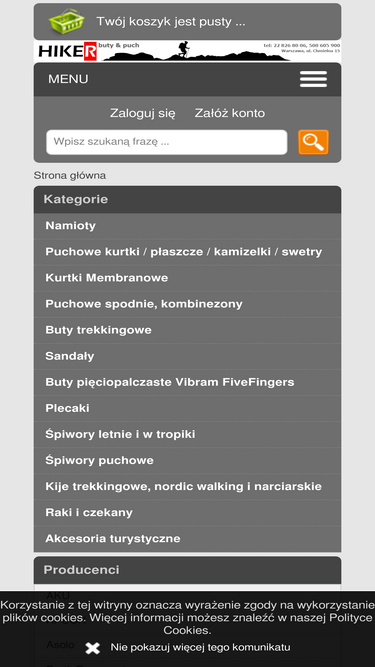Open Puchowe spodnie, kombinezony category

coord(188,304)
